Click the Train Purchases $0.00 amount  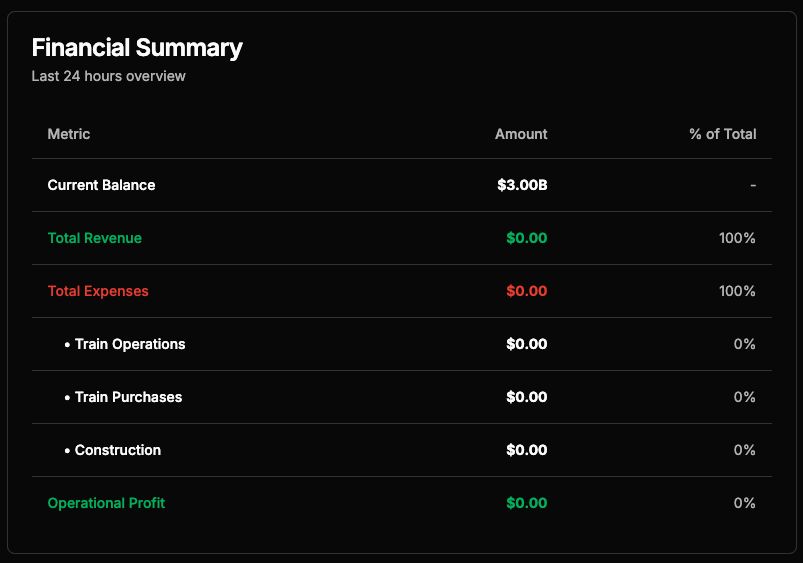[x=526, y=397]
